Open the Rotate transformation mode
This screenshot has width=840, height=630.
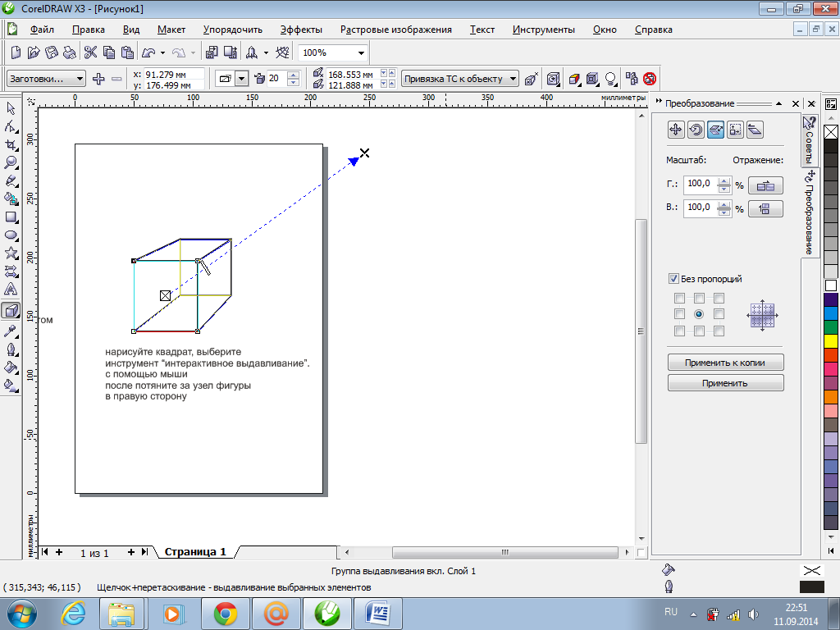tap(695, 129)
